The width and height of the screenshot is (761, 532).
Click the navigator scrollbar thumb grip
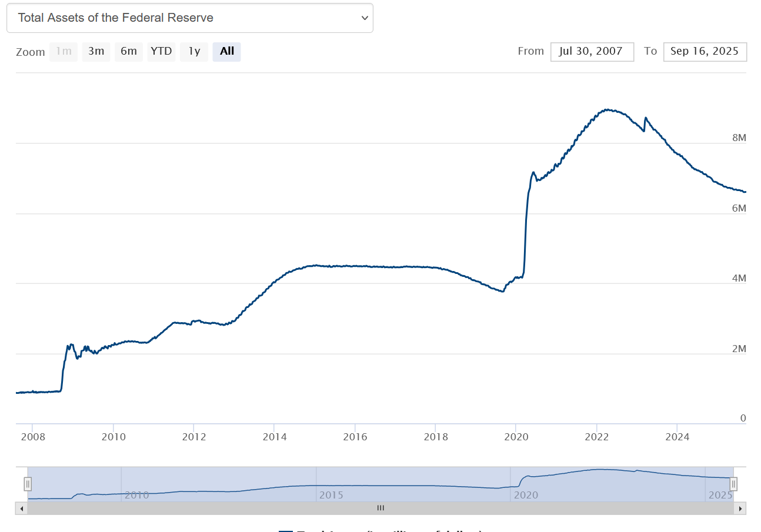point(380,508)
